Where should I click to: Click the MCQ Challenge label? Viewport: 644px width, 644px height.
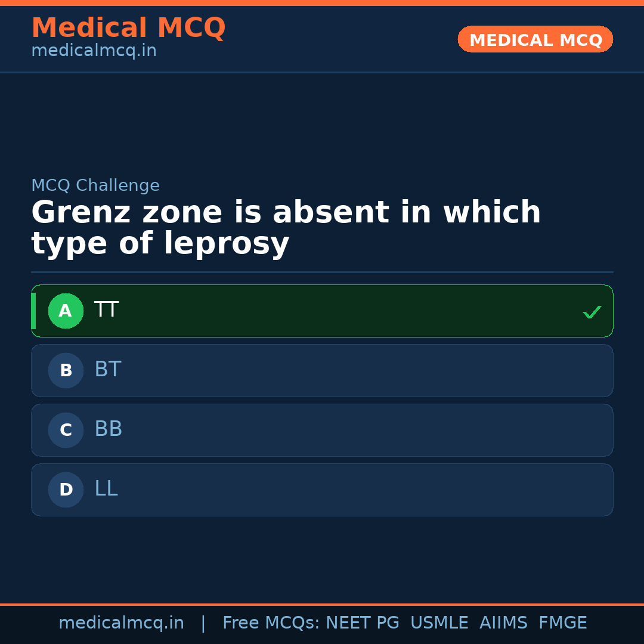[x=95, y=185]
